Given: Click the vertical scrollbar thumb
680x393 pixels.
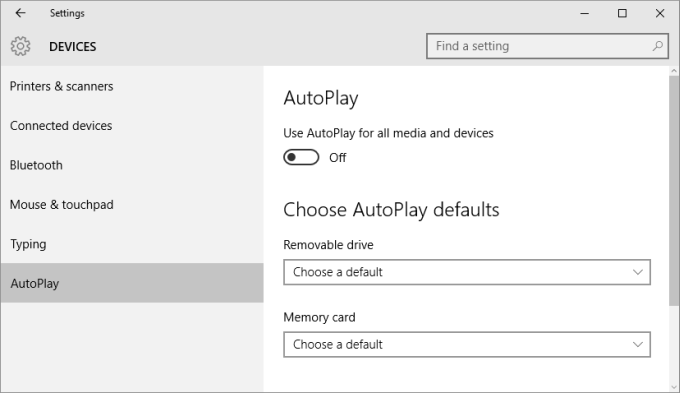Looking at the screenshot, I should coord(674,190).
